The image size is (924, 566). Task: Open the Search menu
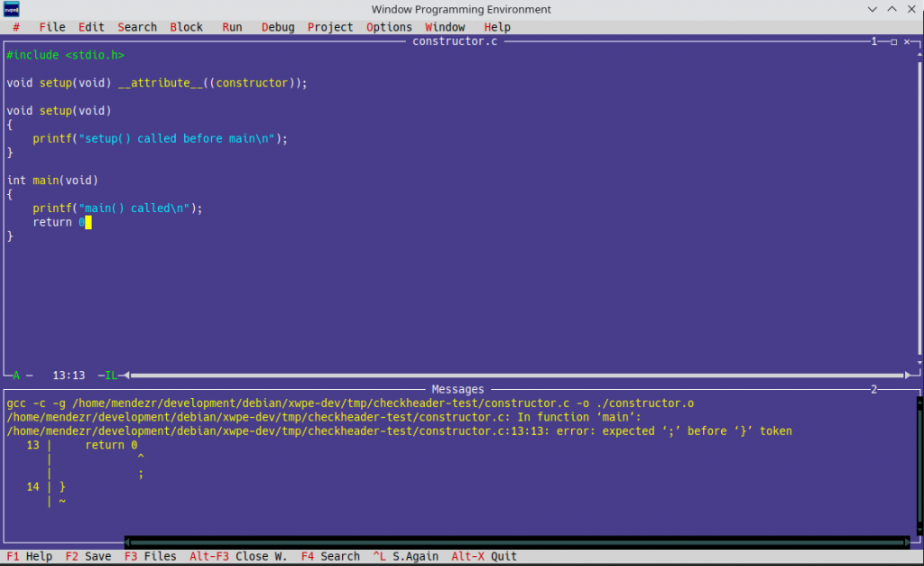pos(137,27)
